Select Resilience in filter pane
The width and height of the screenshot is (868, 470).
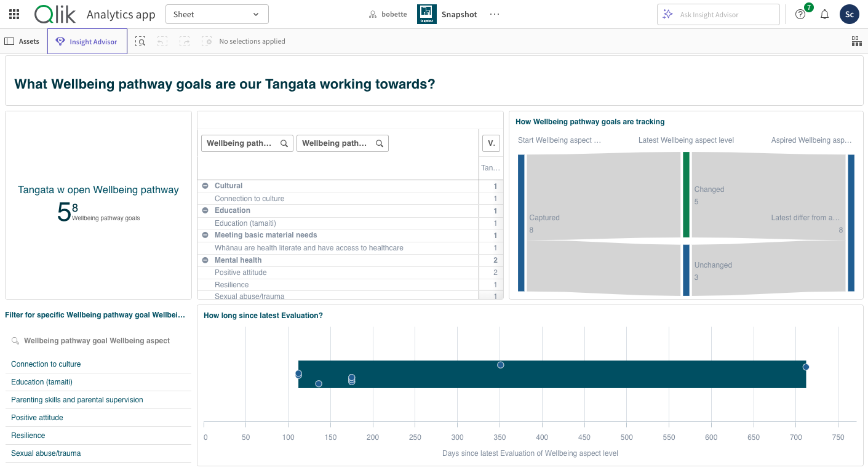click(x=98, y=436)
